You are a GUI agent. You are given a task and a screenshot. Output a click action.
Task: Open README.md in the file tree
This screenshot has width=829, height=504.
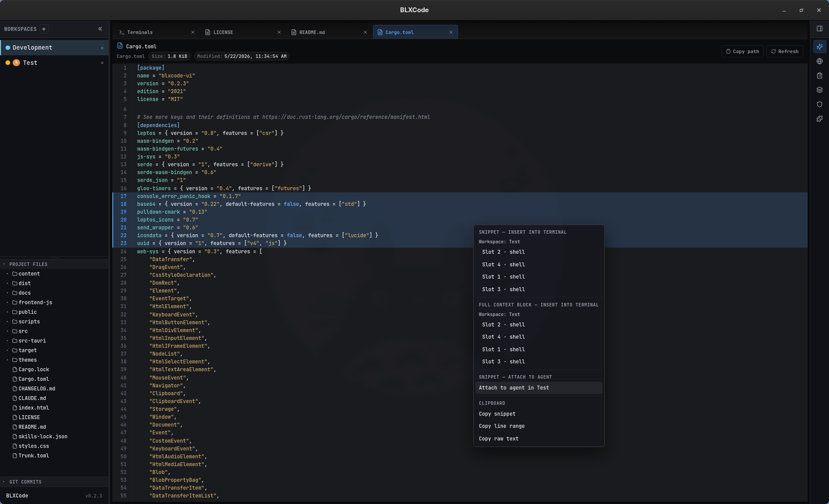click(54, 427)
